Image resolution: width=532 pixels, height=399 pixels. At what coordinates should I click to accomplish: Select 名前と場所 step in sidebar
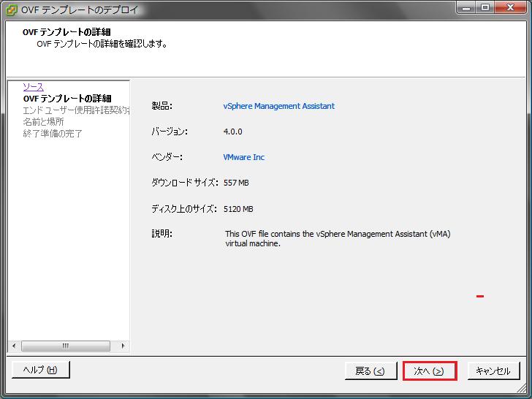tap(43, 122)
